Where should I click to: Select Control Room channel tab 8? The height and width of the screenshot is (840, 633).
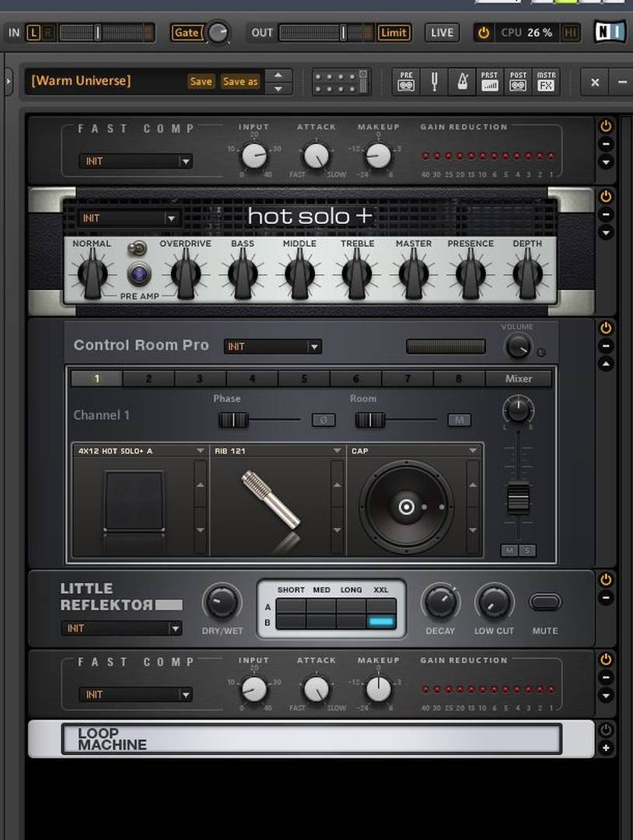[x=459, y=379]
